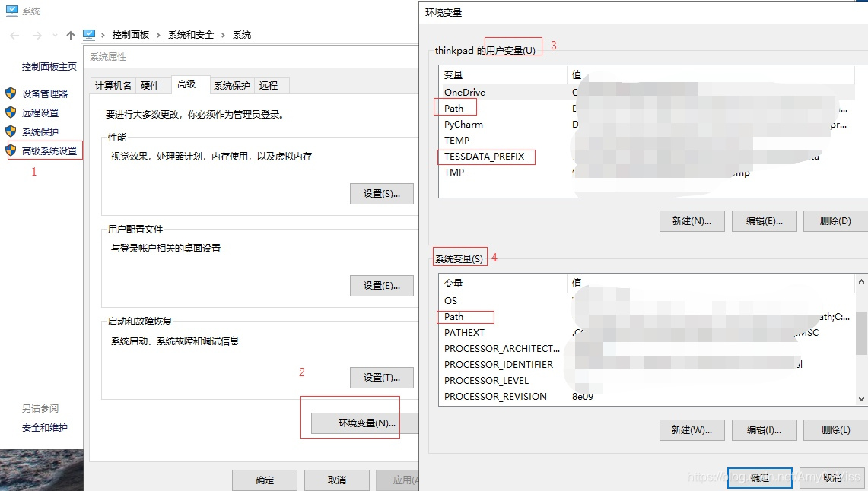Click 新建(N)... for user variables
The height and width of the screenshot is (491, 868).
(x=692, y=220)
